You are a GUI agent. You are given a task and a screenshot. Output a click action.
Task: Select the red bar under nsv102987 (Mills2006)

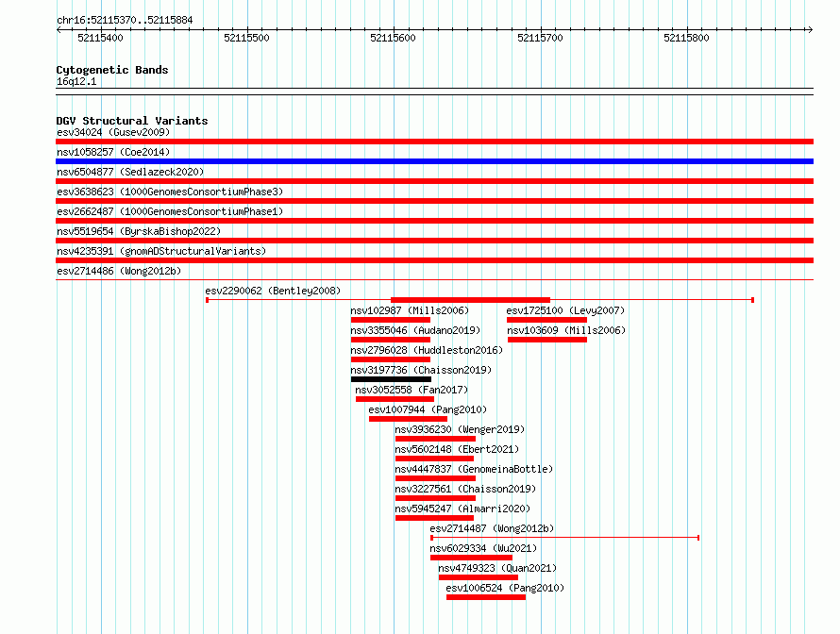click(x=391, y=320)
